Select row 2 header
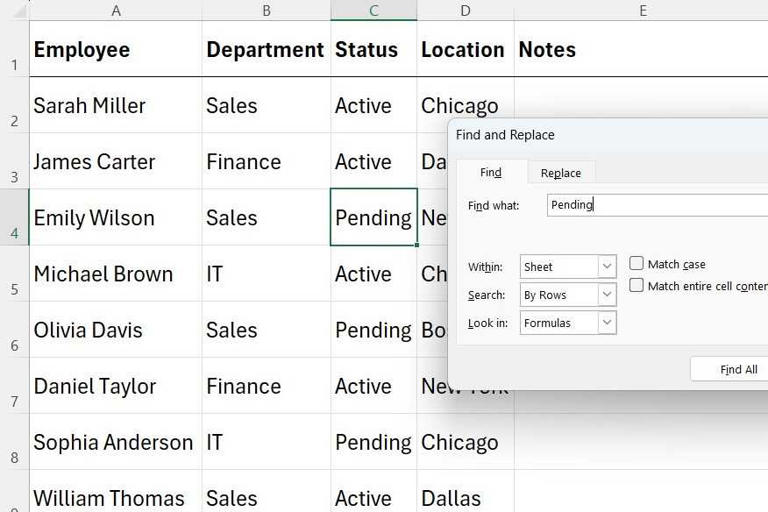Viewport: 768px width, 512px height. (x=15, y=105)
